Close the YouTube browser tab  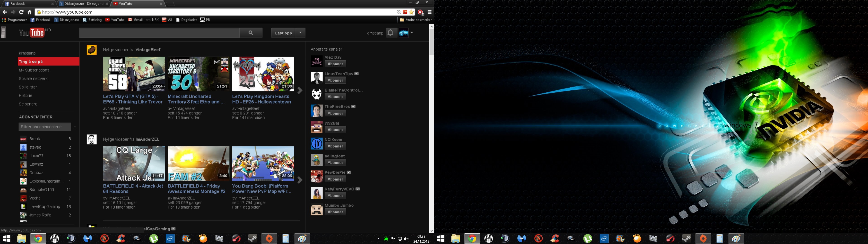tap(161, 4)
